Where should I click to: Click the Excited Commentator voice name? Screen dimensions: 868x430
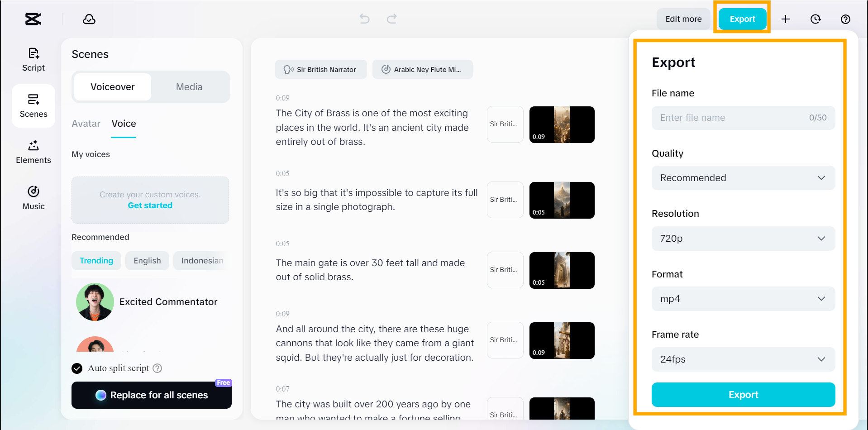pyautogui.click(x=168, y=302)
